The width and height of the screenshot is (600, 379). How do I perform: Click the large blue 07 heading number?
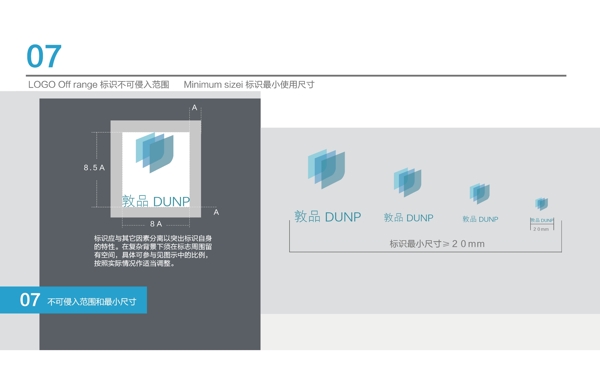(44, 56)
